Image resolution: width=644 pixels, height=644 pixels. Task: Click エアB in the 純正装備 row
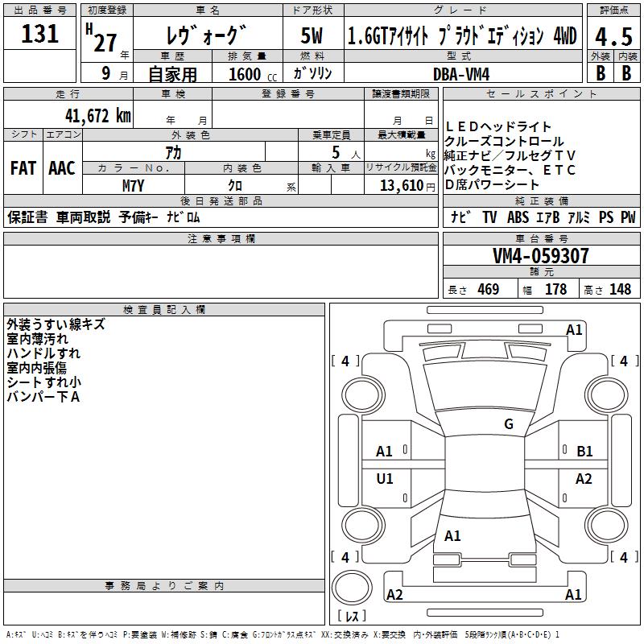[x=547, y=217]
